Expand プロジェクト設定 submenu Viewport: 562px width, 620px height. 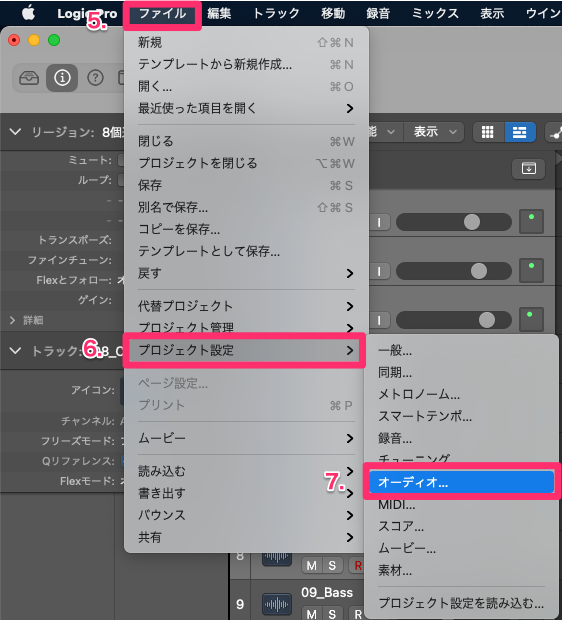[244, 350]
